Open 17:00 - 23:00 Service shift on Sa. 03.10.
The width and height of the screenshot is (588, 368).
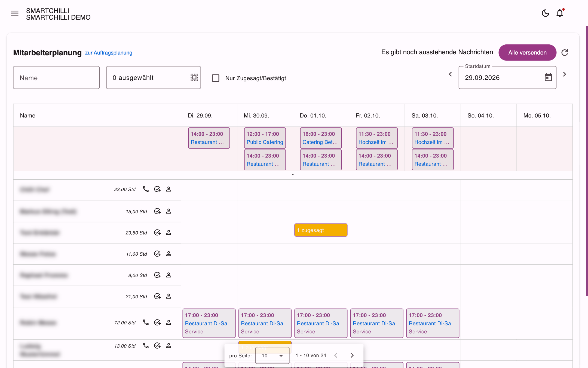pos(433,323)
